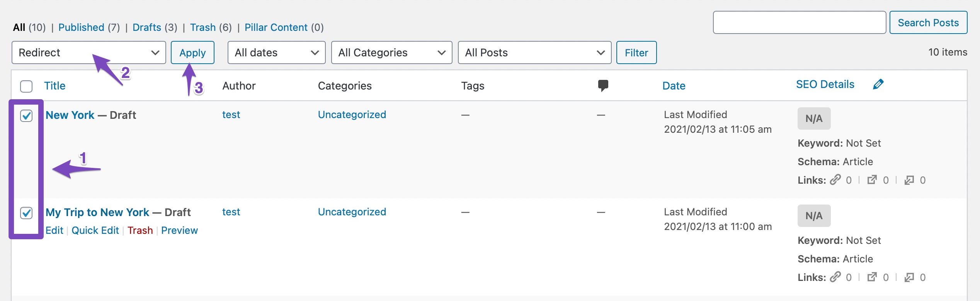
Task: Click the comments bubble column icon
Action: tap(603, 85)
